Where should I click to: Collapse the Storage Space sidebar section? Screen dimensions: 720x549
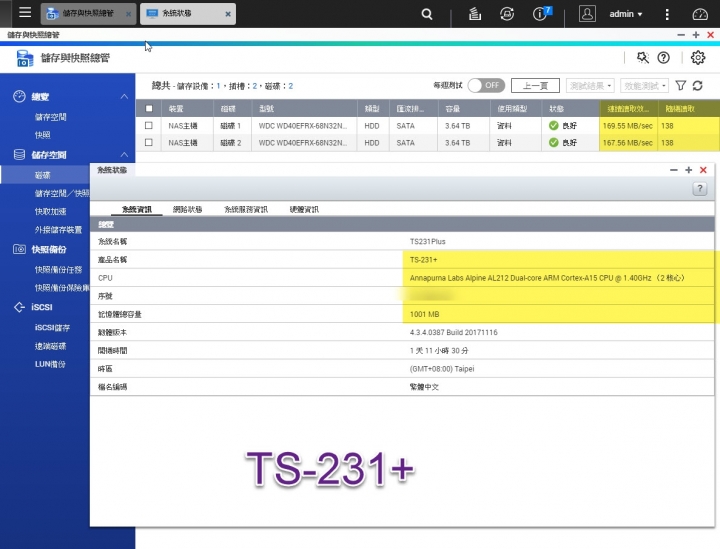tap(124, 155)
